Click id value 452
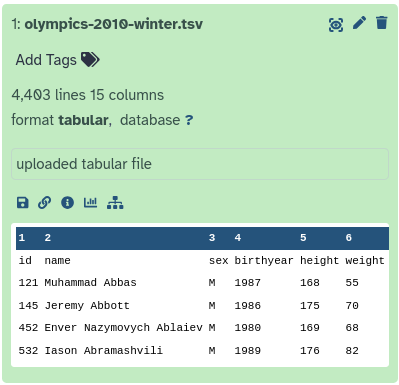This screenshot has height=385, width=399. [28, 328]
